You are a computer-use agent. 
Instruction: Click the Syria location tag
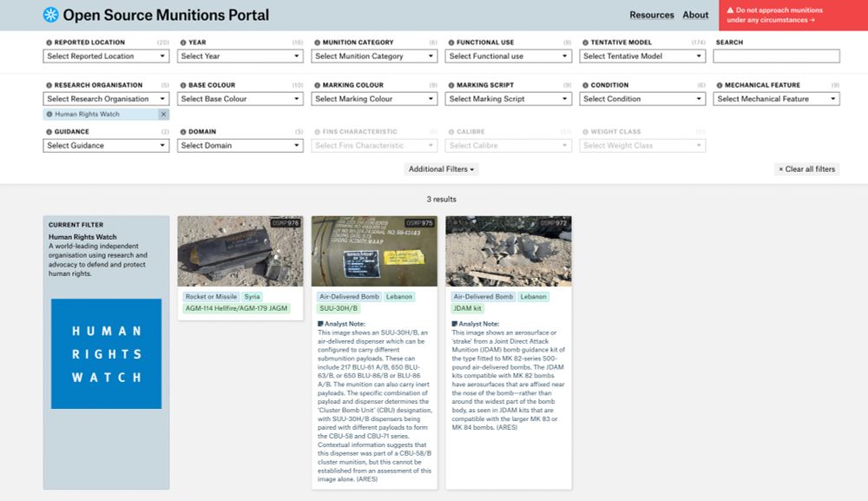point(252,297)
